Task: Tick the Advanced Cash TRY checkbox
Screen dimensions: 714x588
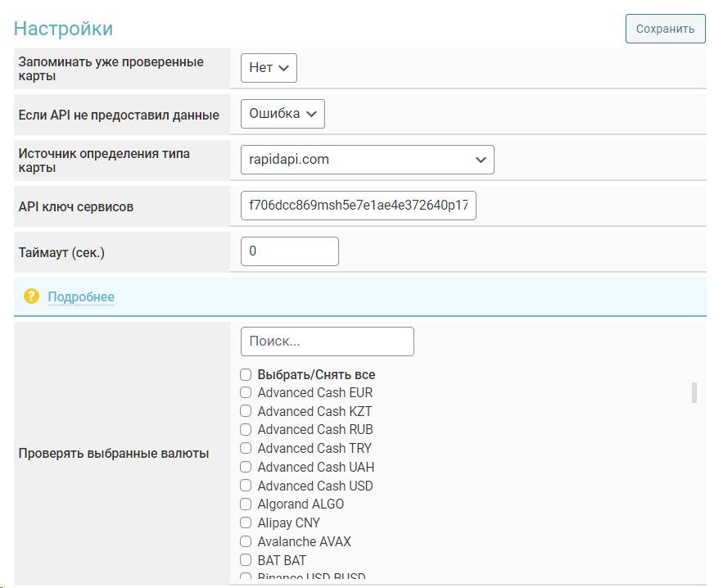Action: [x=246, y=448]
